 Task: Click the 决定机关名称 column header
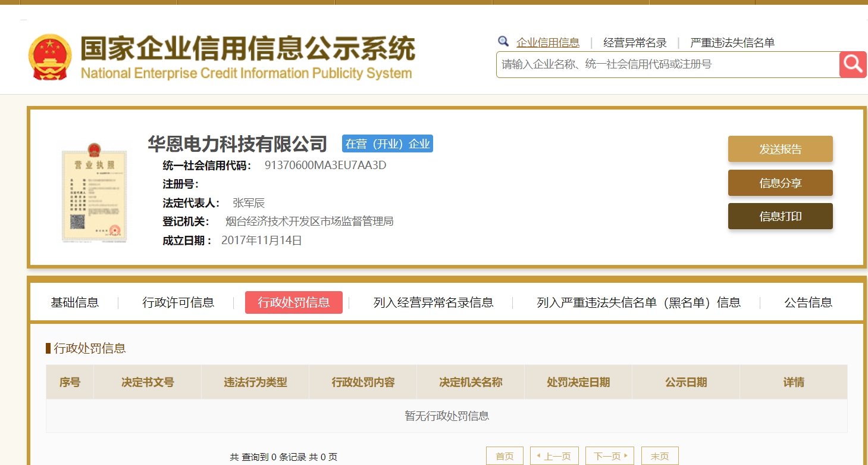pos(471,382)
